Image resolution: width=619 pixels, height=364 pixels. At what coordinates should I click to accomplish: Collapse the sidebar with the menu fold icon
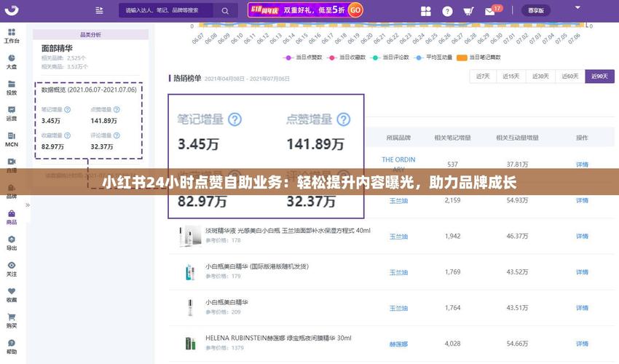99,11
